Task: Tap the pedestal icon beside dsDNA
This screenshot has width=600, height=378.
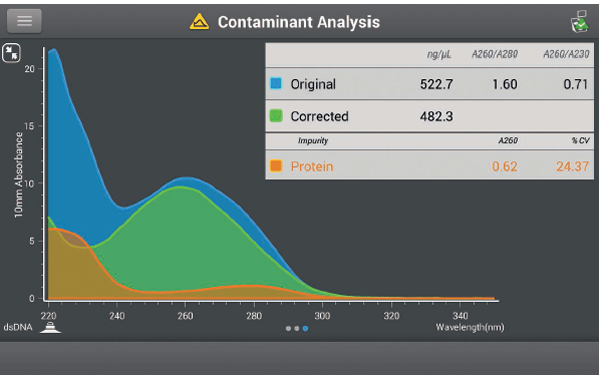Action: (x=50, y=327)
